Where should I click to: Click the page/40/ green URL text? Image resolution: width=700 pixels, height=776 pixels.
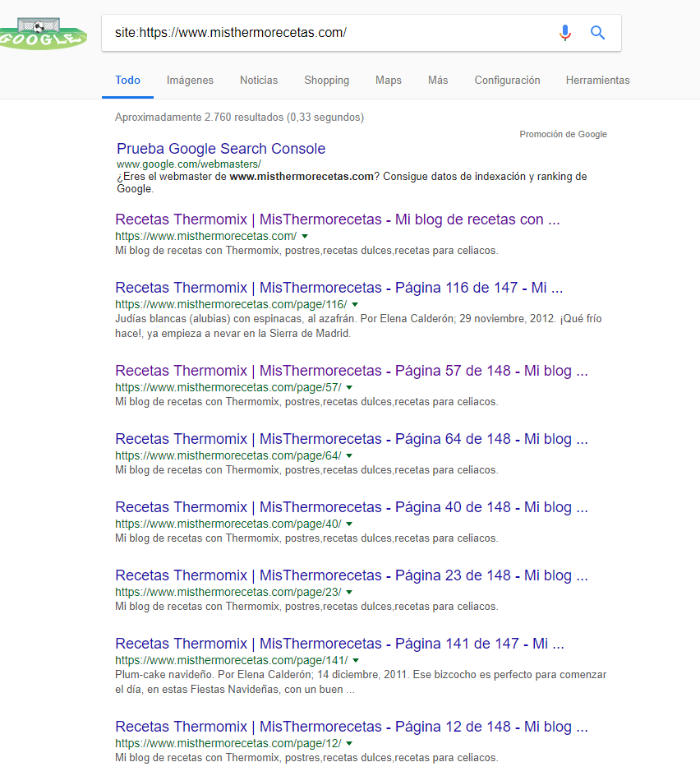[x=228, y=524]
